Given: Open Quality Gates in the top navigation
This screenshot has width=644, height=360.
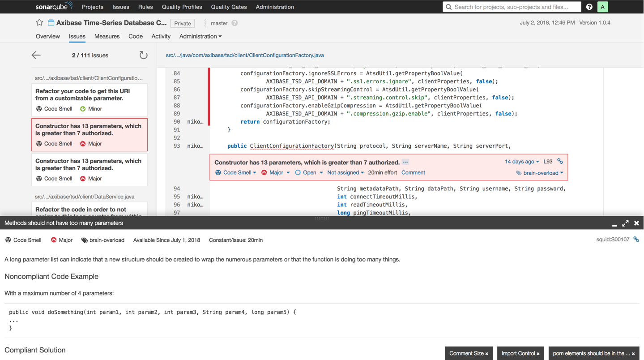Looking at the screenshot, I should tap(229, 7).
